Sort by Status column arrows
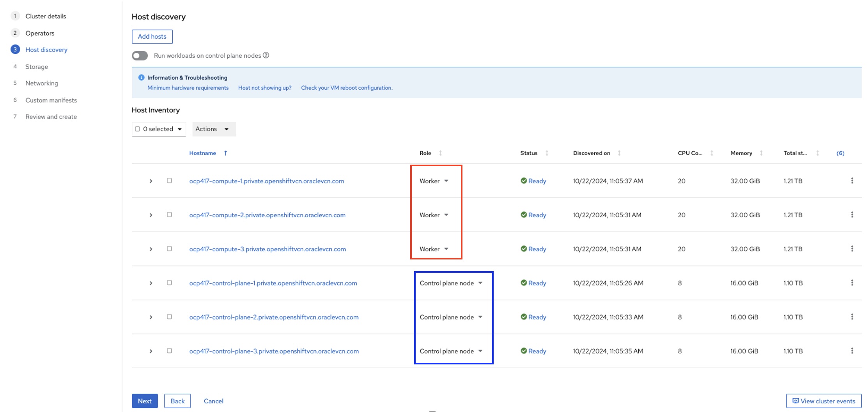This screenshot has height=412, width=868. [x=547, y=153]
